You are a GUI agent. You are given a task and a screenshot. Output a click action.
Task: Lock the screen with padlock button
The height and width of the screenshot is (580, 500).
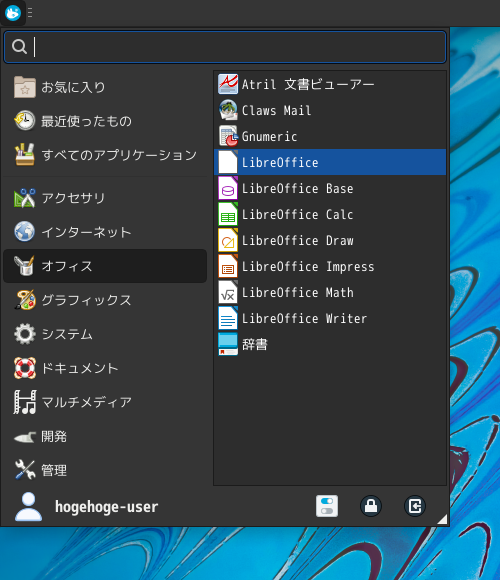pyautogui.click(x=371, y=506)
